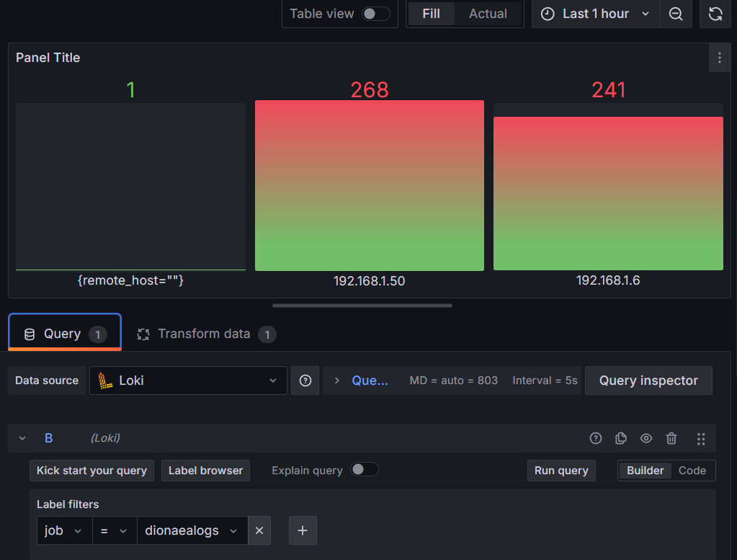Switch editor to Builder mode
737x560 pixels.
[645, 470]
